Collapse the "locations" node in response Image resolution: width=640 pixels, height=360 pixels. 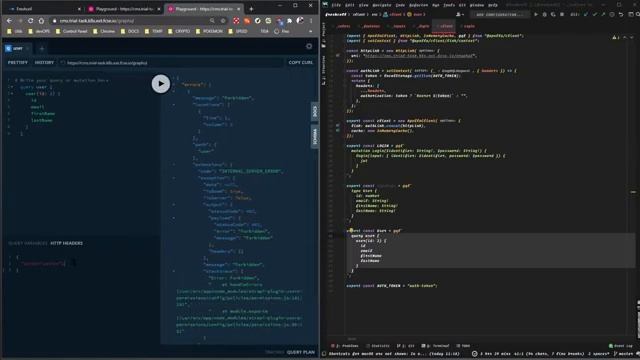pos(173,104)
